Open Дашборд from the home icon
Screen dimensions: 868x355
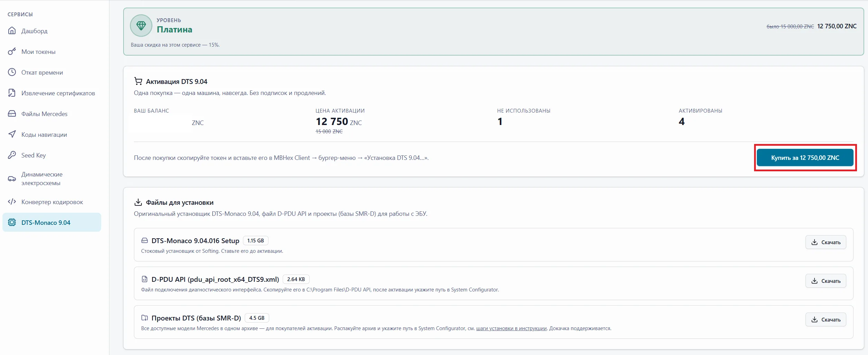click(x=12, y=31)
